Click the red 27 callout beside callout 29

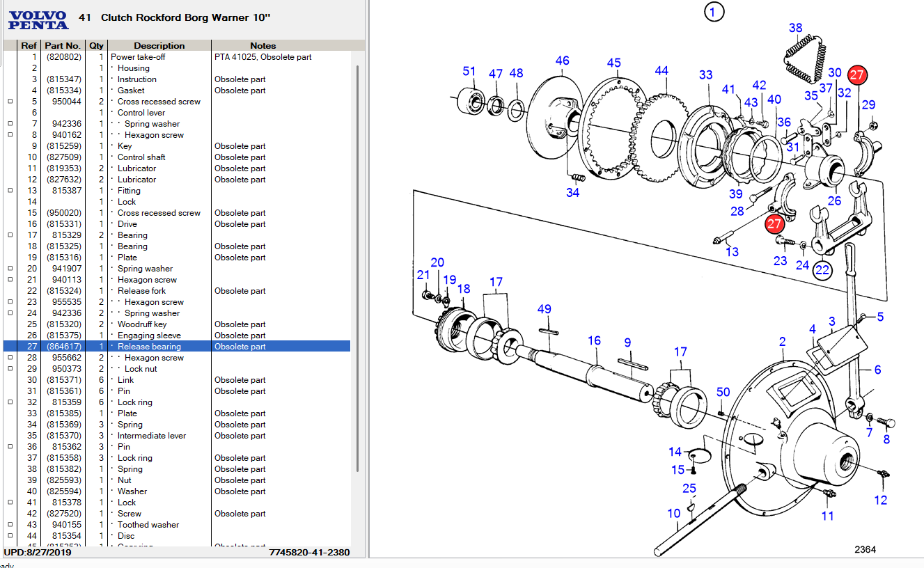(x=856, y=75)
